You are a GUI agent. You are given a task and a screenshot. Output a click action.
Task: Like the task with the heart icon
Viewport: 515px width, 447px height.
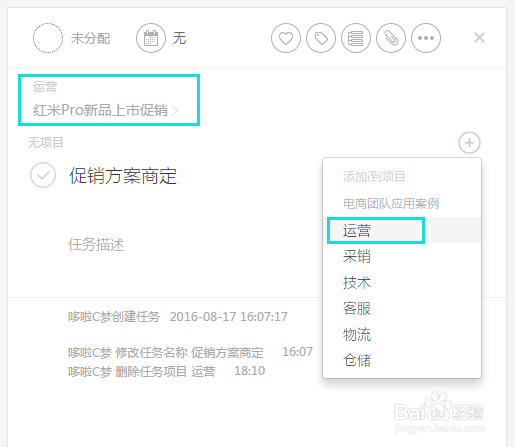pyautogui.click(x=286, y=38)
